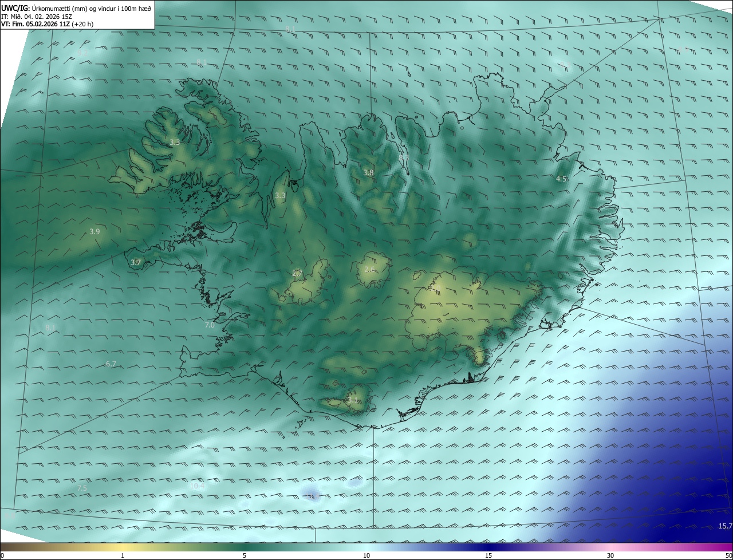The height and width of the screenshot is (560, 733).
Task: Click the 3.1 value on the southern glacier
Action: (x=353, y=400)
